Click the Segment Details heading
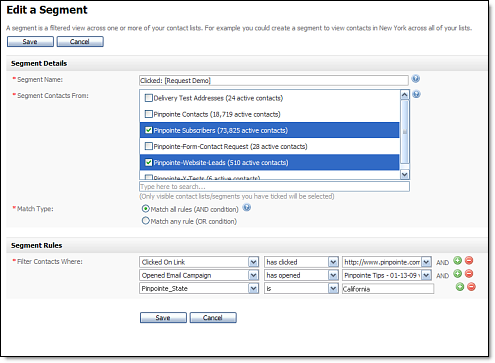 pyautogui.click(x=39, y=63)
